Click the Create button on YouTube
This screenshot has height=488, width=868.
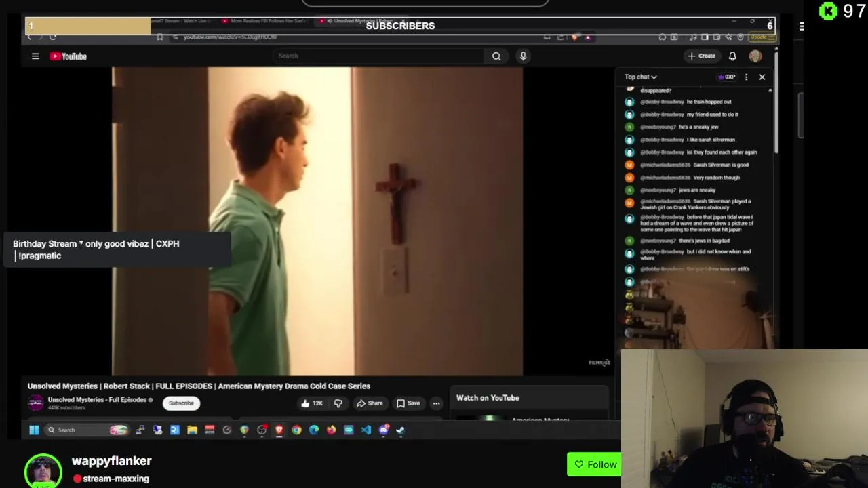point(701,56)
